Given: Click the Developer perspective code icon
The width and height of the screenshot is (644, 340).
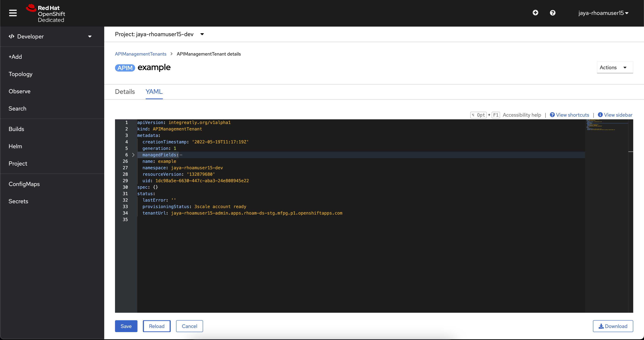Looking at the screenshot, I should pyautogui.click(x=11, y=36).
